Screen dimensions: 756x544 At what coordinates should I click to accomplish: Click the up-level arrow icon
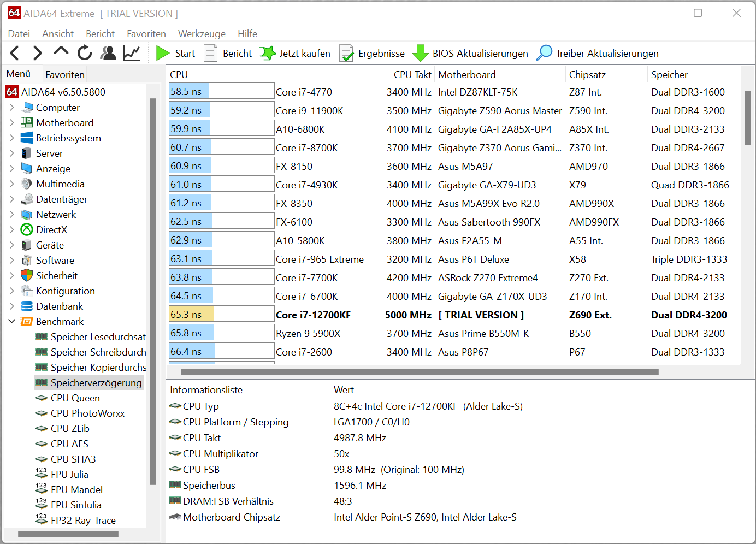pyautogui.click(x=61, y=52)
